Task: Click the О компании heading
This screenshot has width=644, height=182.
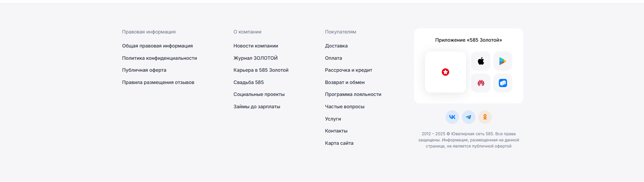Action: (x=248, y=32)
